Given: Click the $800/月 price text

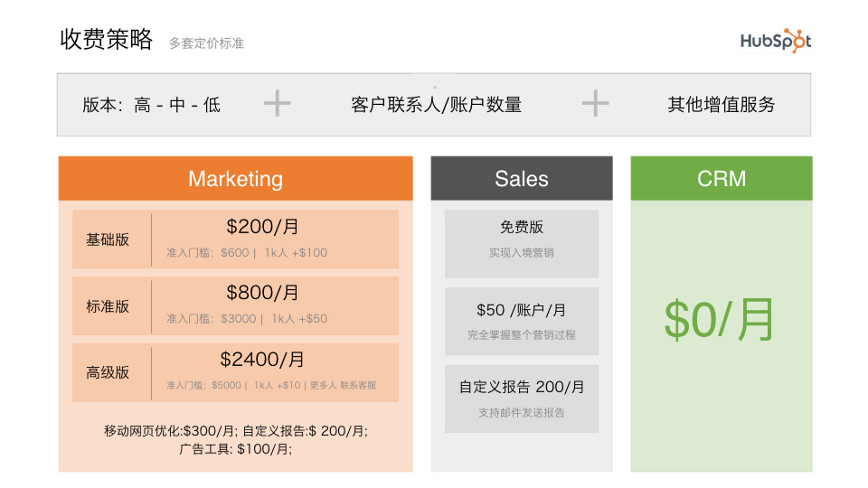Looking at the screenshot, I should (x=262, y=293).
